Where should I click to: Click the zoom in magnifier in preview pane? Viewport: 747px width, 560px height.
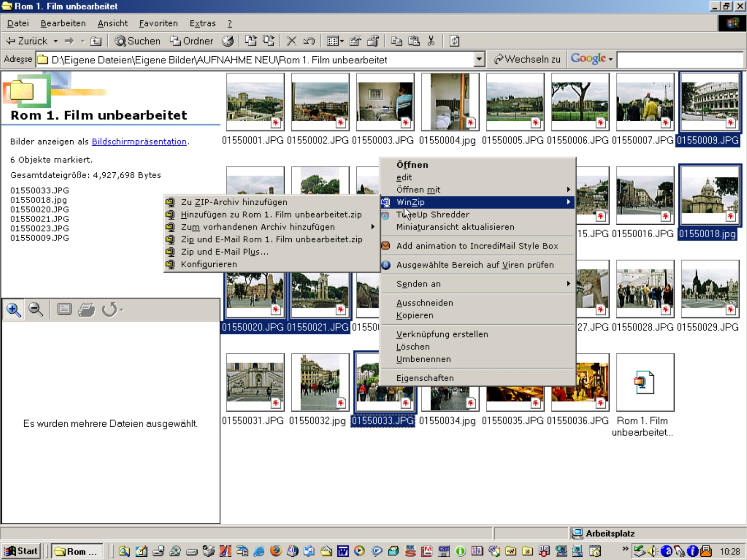pos(13,310)
